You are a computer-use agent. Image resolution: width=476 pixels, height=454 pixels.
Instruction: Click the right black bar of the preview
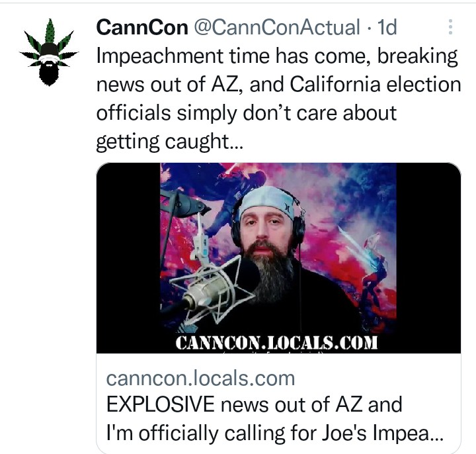pos(428,257)
